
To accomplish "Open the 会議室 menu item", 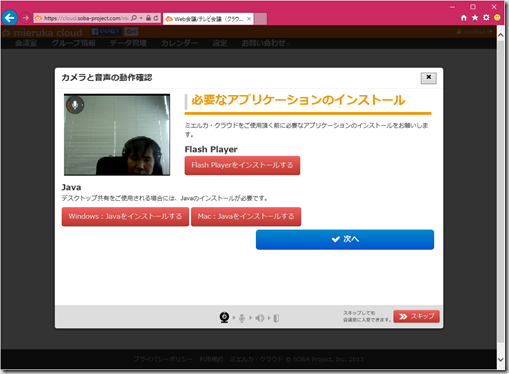I will tap(26, 43).
